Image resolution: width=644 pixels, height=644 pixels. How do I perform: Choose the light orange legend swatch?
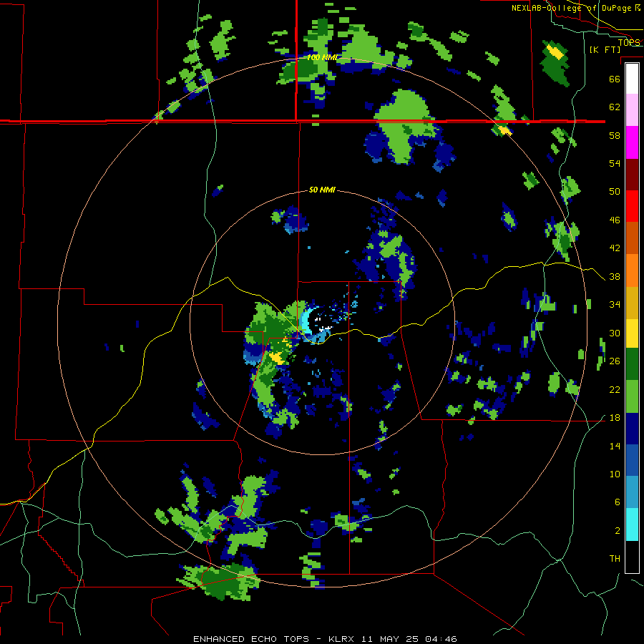pyautogui.click(x=632, y=270)
